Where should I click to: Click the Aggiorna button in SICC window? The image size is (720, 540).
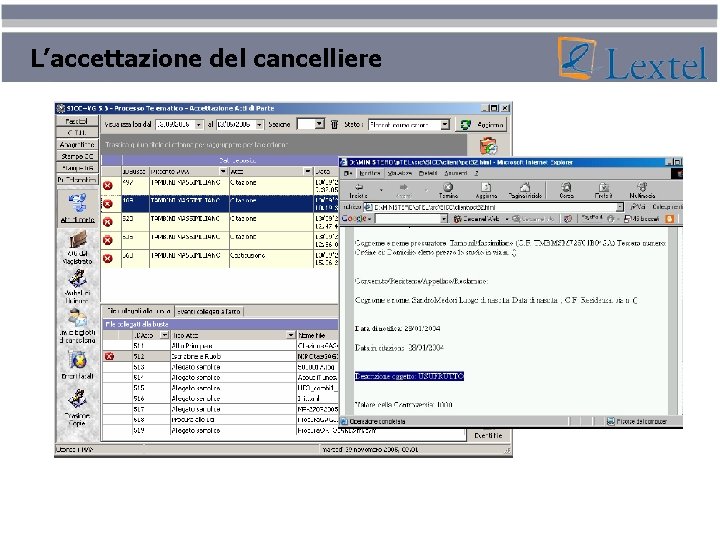tap(482, 124)
